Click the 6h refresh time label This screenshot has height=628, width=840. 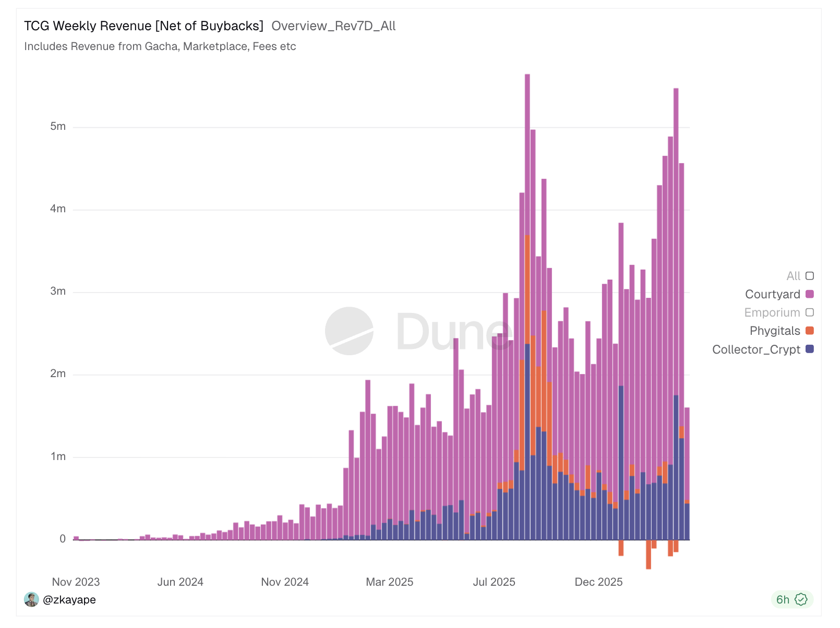(783, 600)
